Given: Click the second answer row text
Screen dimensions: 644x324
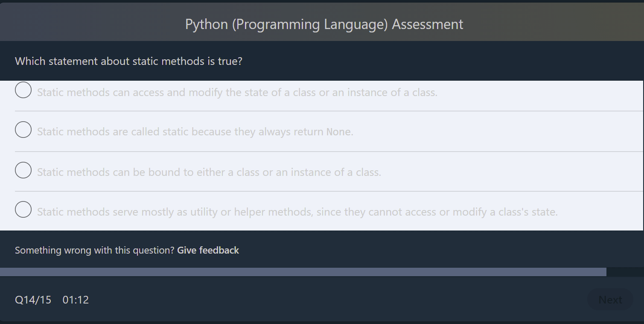Looking at the screenshot, I should (x=195, y=131).
